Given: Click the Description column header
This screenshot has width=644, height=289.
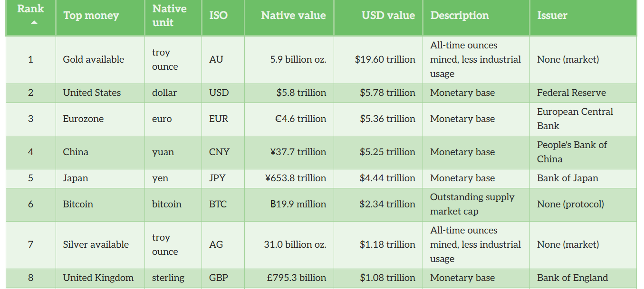Looking at the screenshot, I should (459, 15).
